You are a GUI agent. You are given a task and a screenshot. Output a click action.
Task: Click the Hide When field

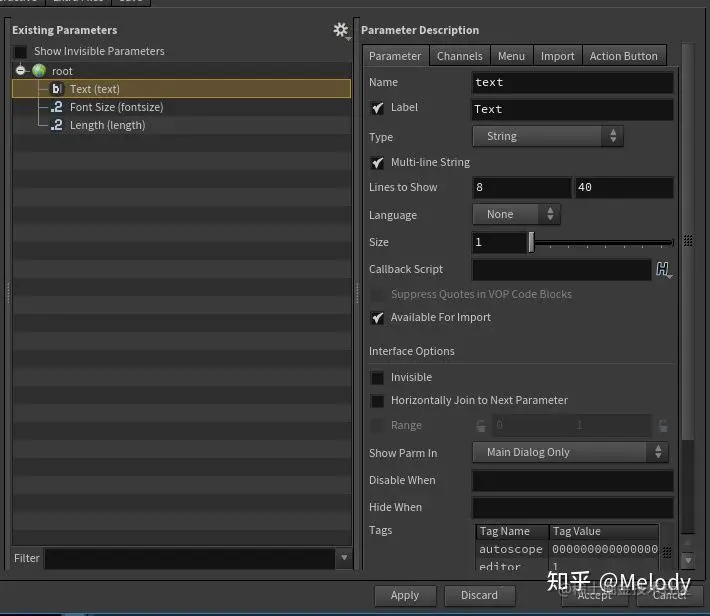[572, 508]
